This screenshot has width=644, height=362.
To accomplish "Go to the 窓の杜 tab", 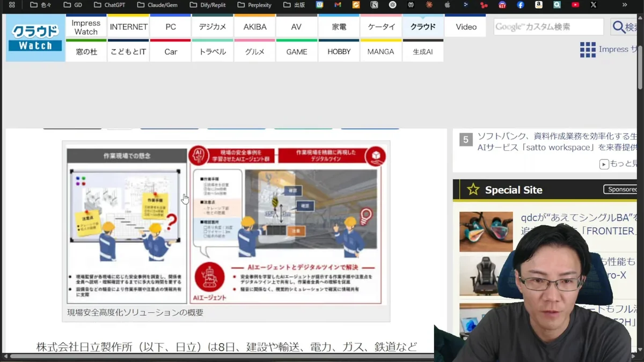I will 86,51.
